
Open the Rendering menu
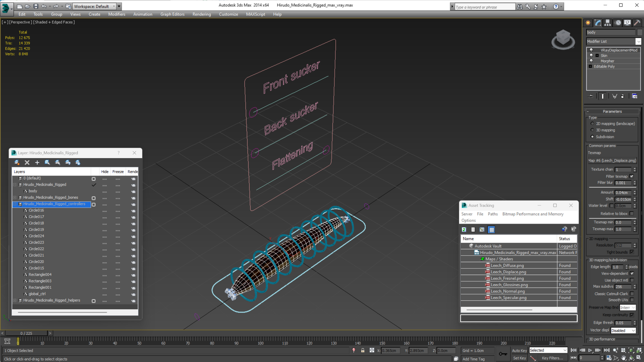click(x=202, y=14)
